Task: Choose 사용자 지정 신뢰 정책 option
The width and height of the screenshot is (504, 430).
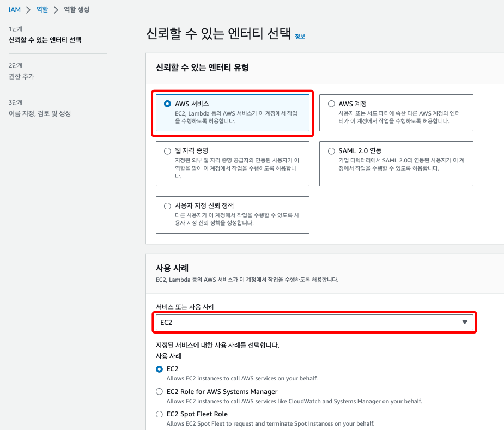Action: click(167, 205)
